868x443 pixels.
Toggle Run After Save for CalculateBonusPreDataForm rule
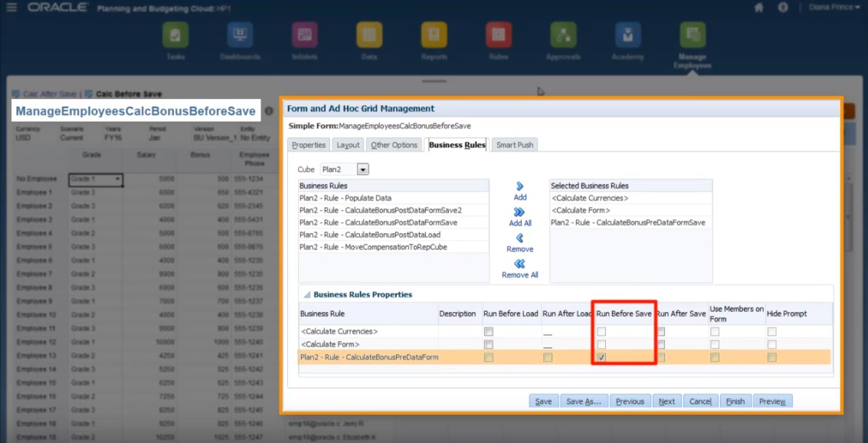coord(661,358)
